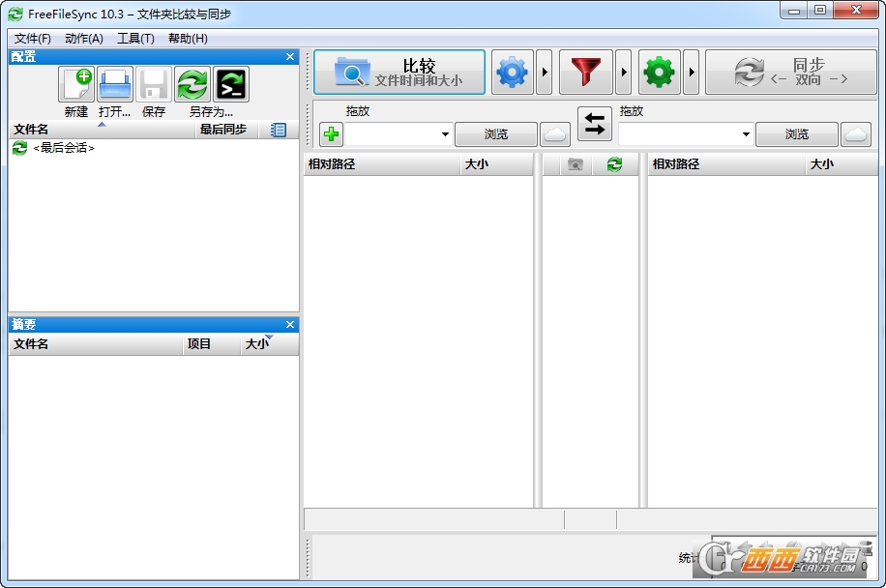Viewport: 886px width, 588px height.
Task: Click the black terminal batch job icon
Action: [x=231, y=84]
